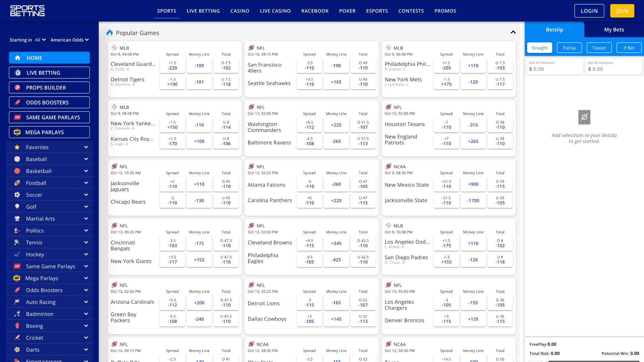The image size is (644, 362).
Task: Click the Same Game Parlays SGP icon
Action: pos(18,117)
